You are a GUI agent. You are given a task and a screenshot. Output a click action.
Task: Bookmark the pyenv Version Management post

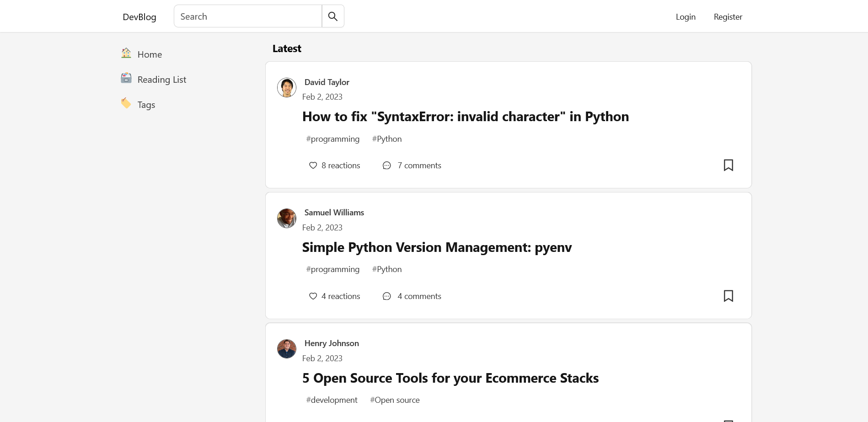[729, 296]
